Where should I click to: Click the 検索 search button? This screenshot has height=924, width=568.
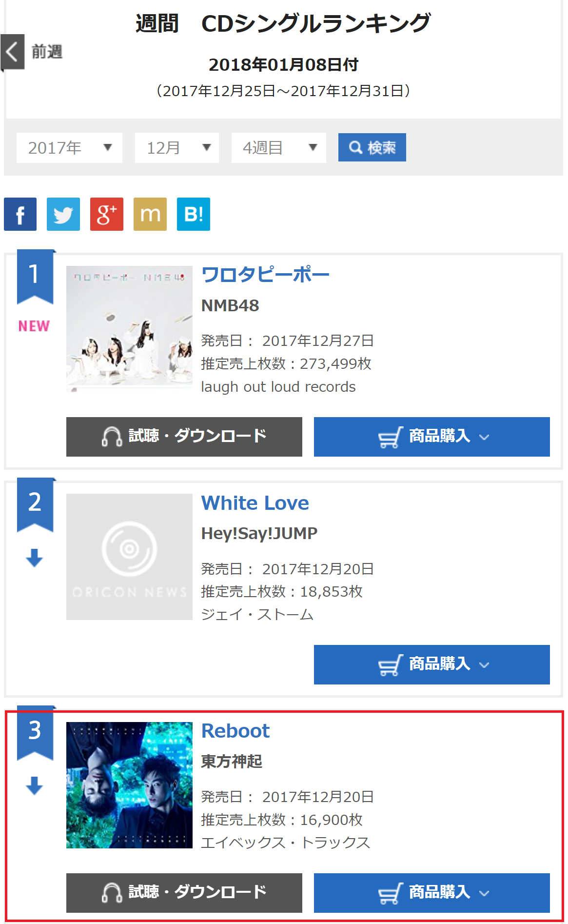pyautogui.click(x=372, y=147)
